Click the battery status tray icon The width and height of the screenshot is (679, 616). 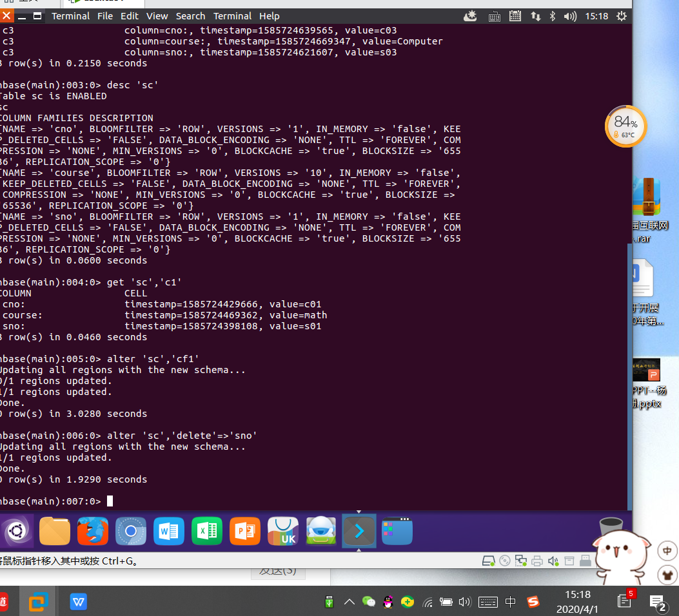(x=446, y=602)
